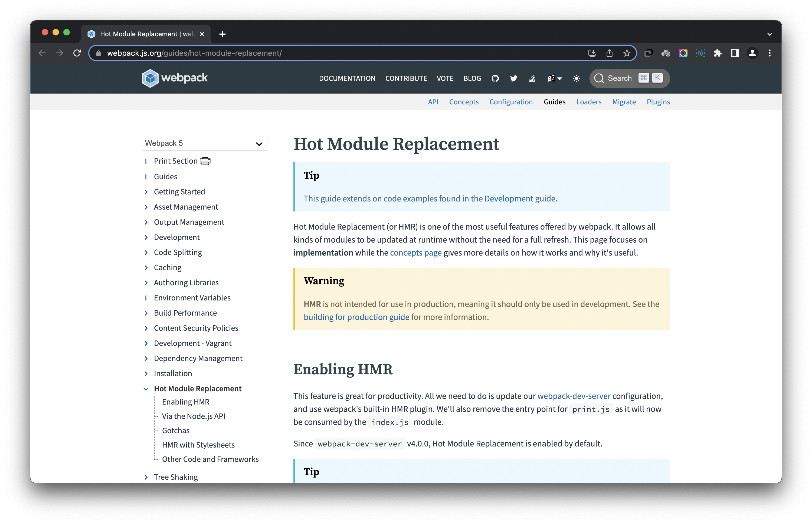Toggle Chrome side panel button

[735, 53]
